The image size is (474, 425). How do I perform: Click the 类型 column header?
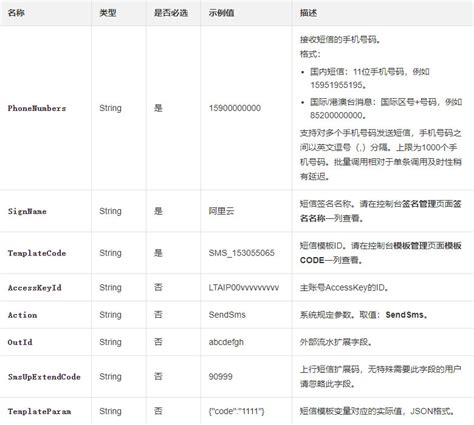[108, 13]
